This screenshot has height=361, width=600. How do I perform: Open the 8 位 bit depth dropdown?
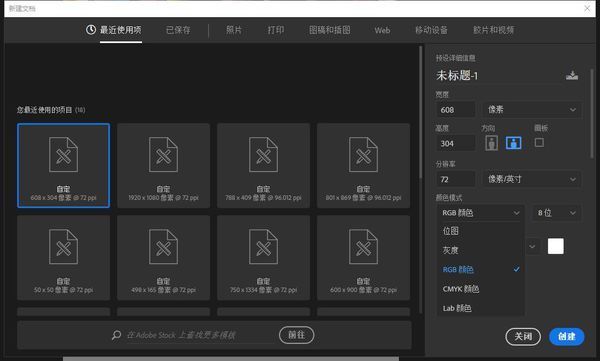556,213
